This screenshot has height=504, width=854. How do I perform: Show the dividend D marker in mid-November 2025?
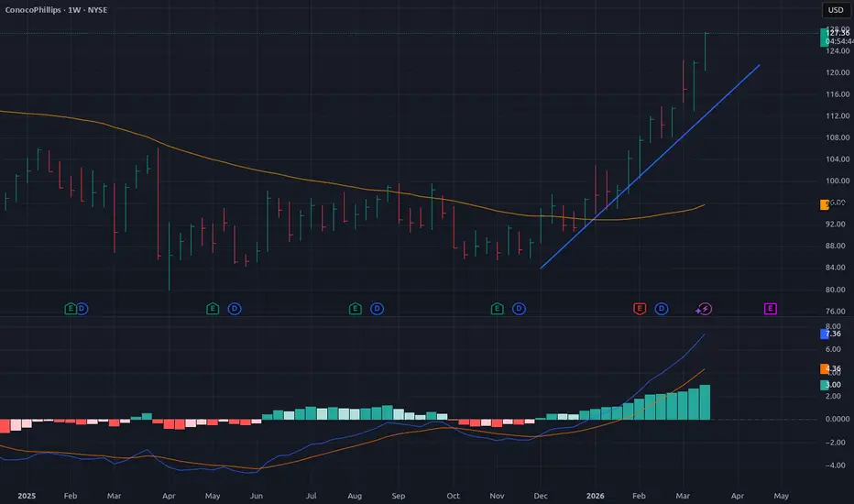pyautogui.click(x=519, y=309)
